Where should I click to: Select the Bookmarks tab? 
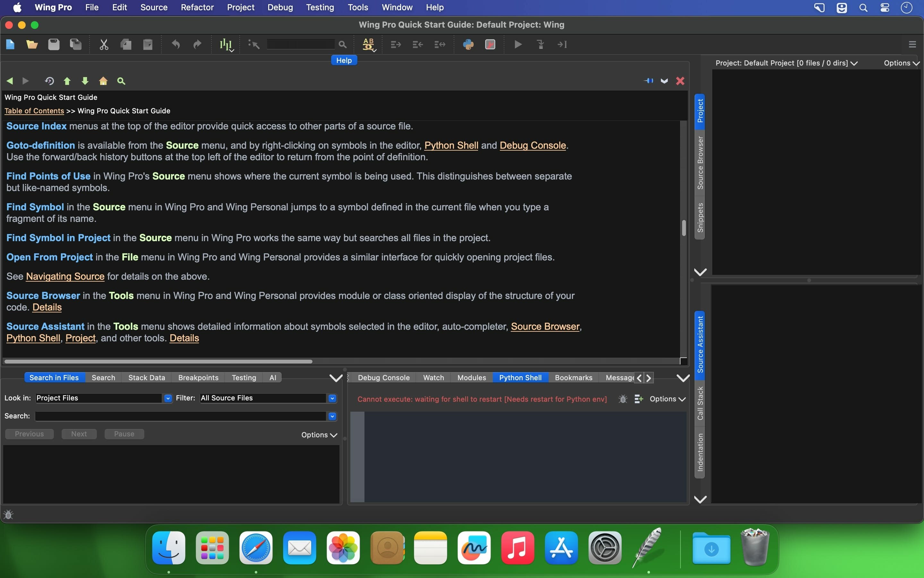click(574, 378)
